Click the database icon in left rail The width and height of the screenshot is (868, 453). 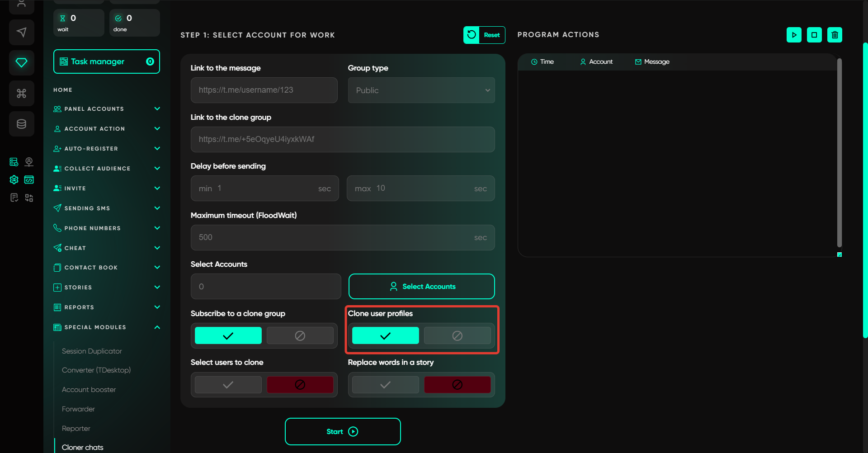(x=21, y=124)
